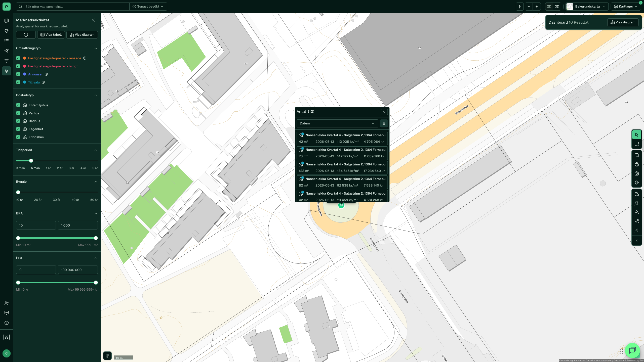Screen dimensions: 644x362
Task: Click Visa diagram in Dashboard bar
Action: pos(623,22)
